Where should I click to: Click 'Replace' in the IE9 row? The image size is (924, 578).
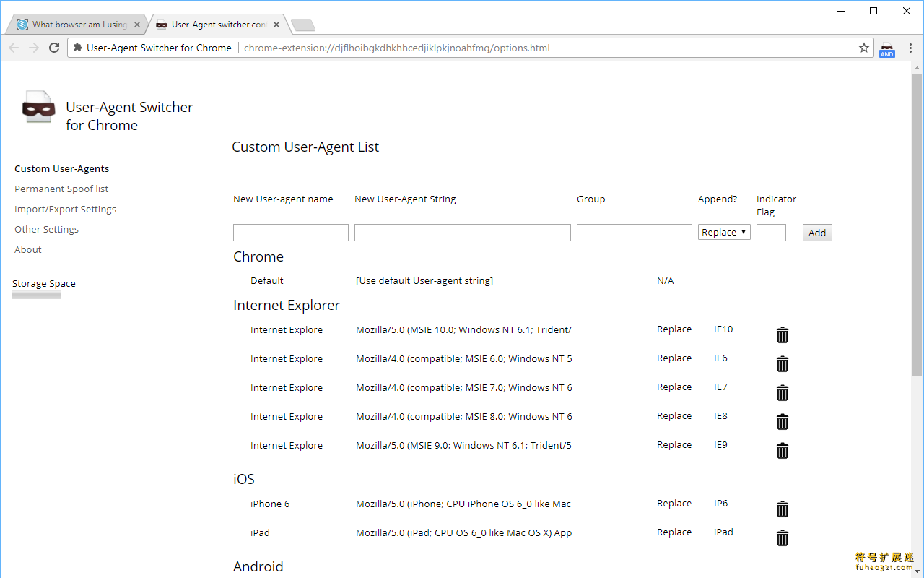(x=674, y=444)
